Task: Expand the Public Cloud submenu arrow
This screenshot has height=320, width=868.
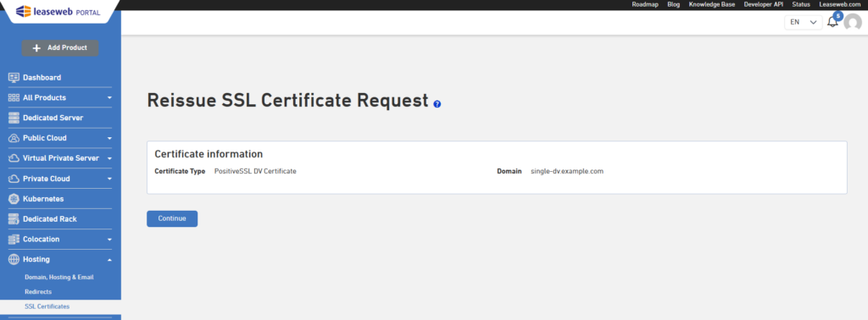Action: tap(109, 138)
